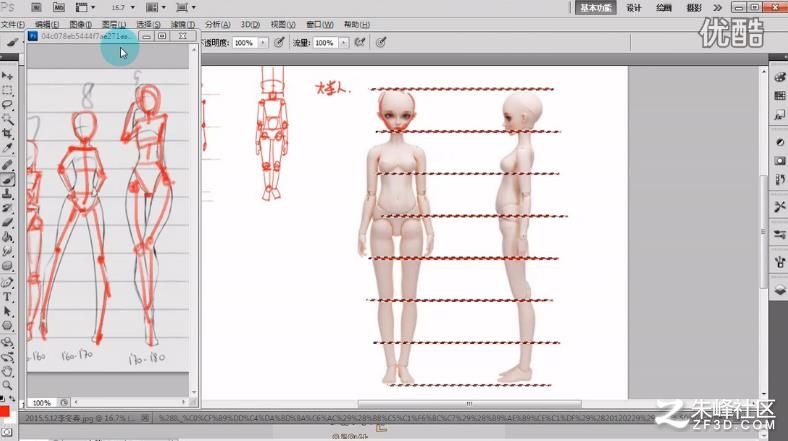Select the Eraser tool
788x441 pixels.
pos(7,222)
